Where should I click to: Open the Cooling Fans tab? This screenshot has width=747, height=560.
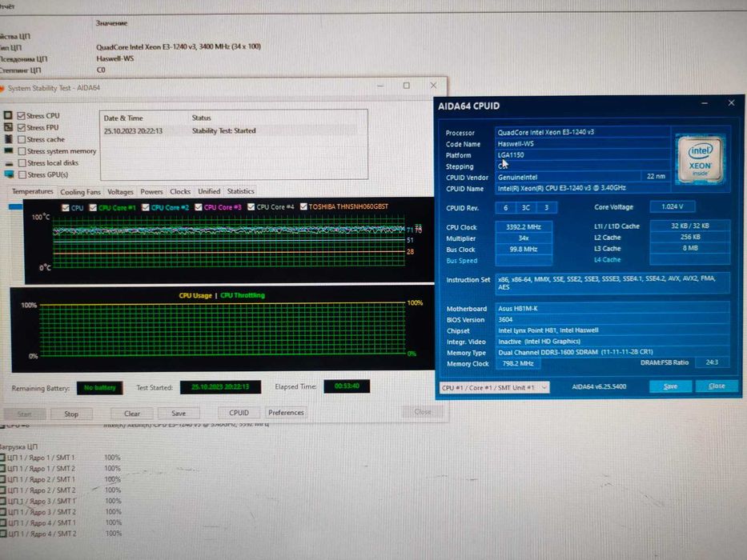[x=80, y=192]
